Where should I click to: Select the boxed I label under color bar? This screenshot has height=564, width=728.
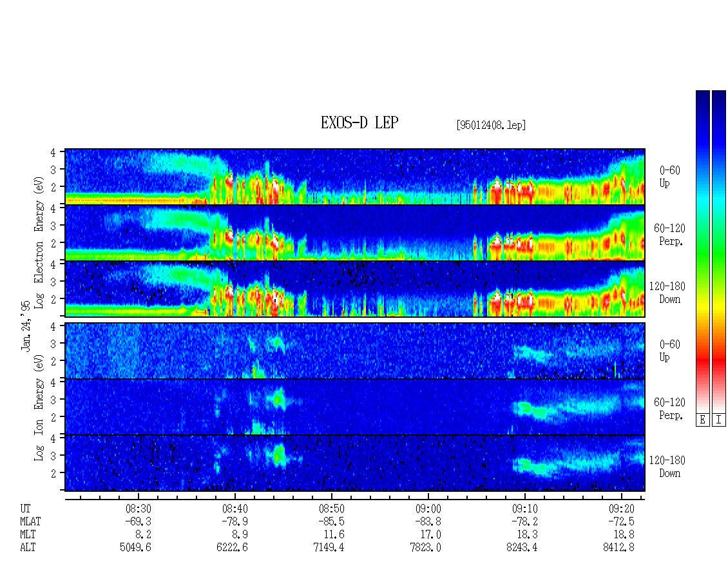[719, 420]
